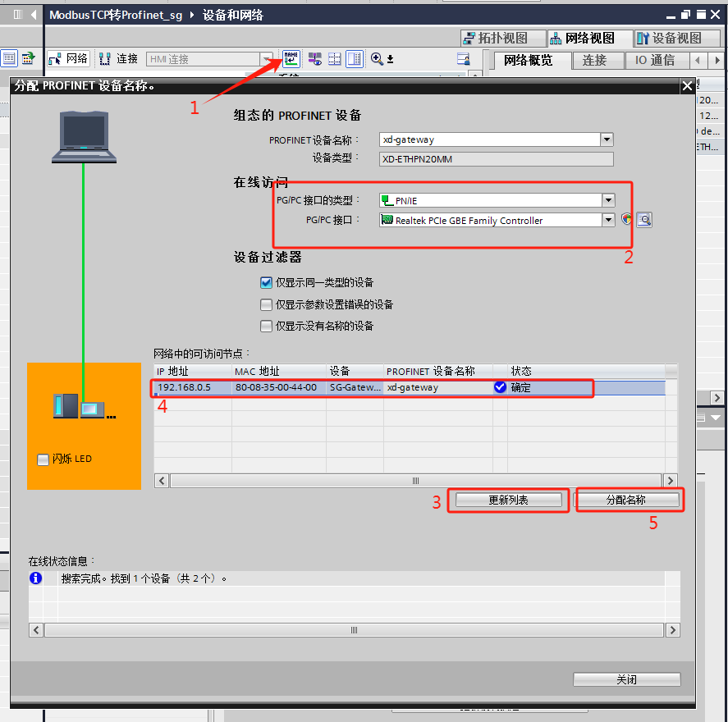Click the 连接 connections toolbar button
The width and height of the screenshot is (728, 722).
pyautogui.click(x=118, y=58)
